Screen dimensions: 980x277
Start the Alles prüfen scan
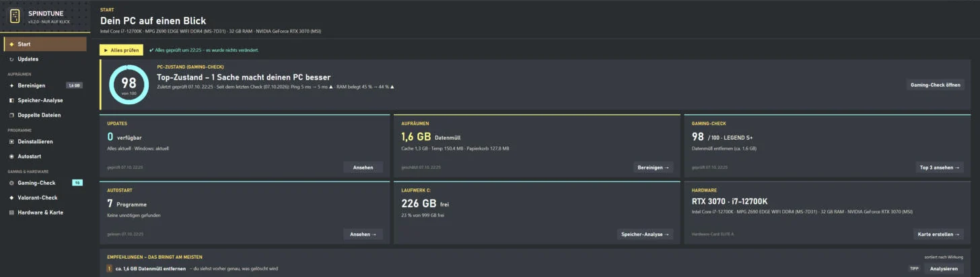(121, 50)
